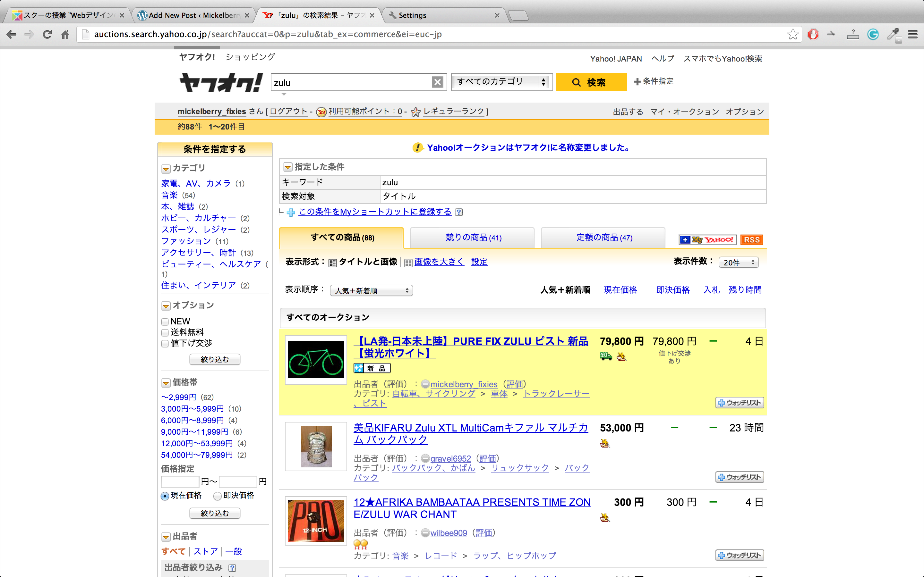Reload the page with the refresh icon

(x=47, y=34)
